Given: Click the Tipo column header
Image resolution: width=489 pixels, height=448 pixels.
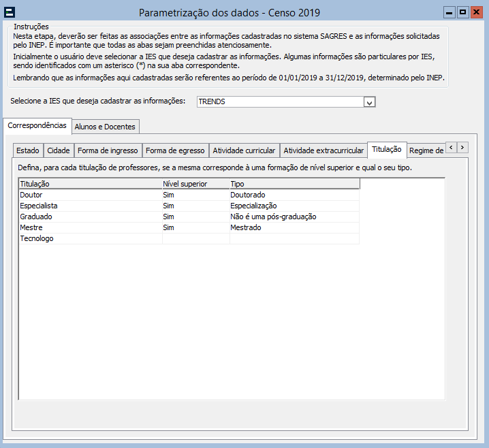Looking at the screenshot, I should [x=294, y=184].
